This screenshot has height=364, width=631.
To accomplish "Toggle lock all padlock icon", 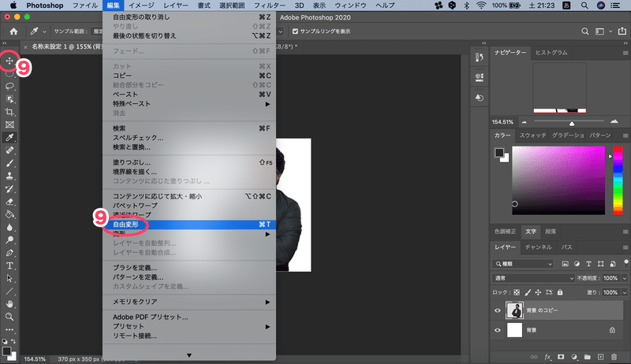I will tap(560, 292).
